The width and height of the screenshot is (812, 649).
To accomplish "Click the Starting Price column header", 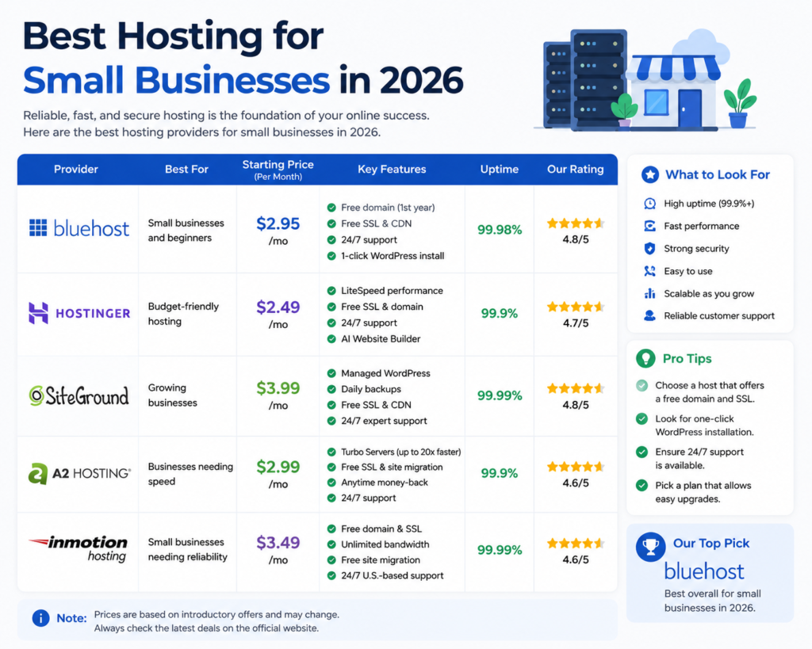I will point(278,170).
